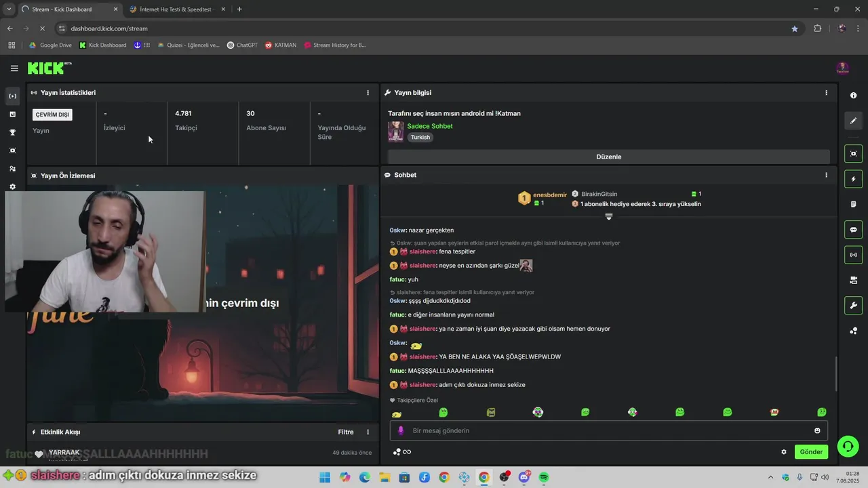Open the tab search dropdown arrow
This screenshot has height=488, width=868.
(x=9, y=9)
